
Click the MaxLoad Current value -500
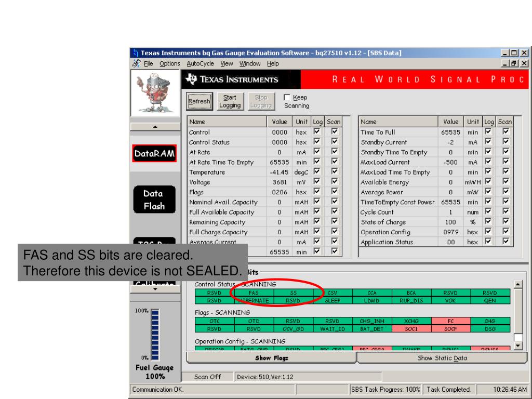coord(450,162)
